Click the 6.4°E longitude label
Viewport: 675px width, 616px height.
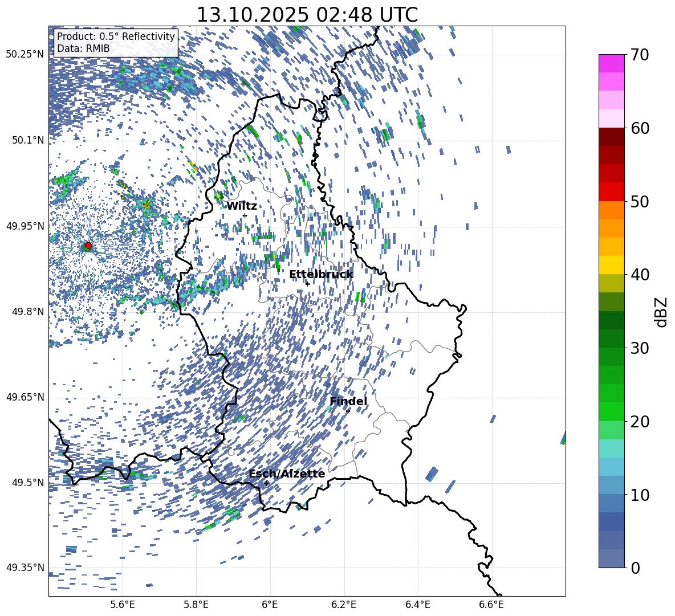point(417,605)
